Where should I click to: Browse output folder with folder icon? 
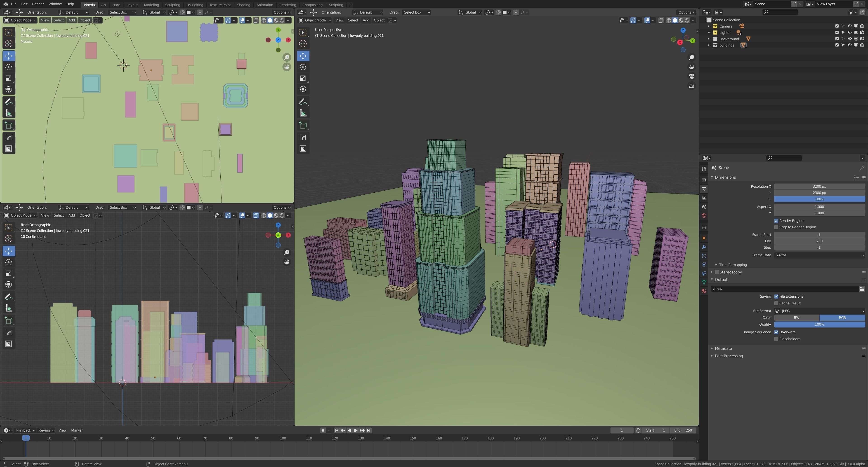[862, 289]
